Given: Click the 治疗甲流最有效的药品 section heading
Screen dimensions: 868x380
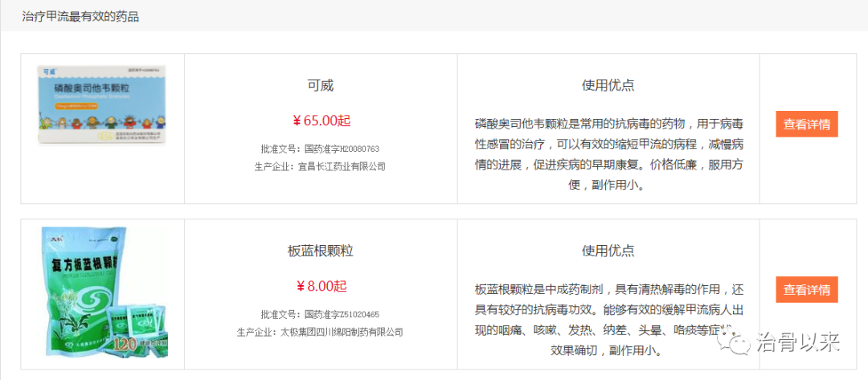Looking at the screenshot, I should tap(80, 17).
